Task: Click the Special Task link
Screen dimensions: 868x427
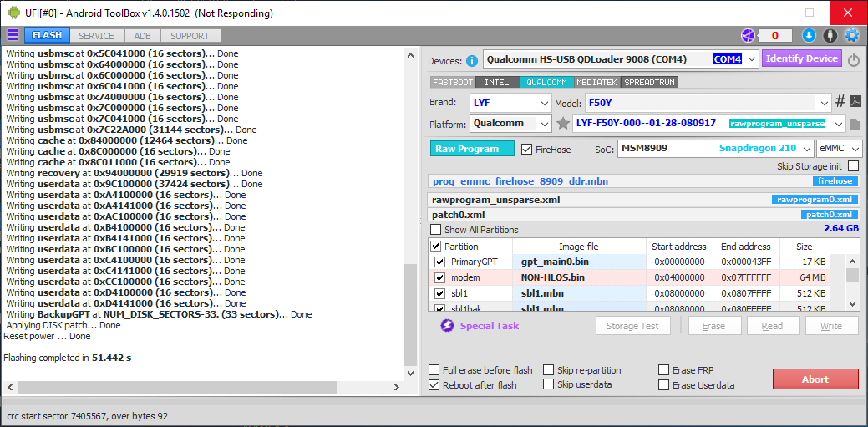Action: point(490,326)
